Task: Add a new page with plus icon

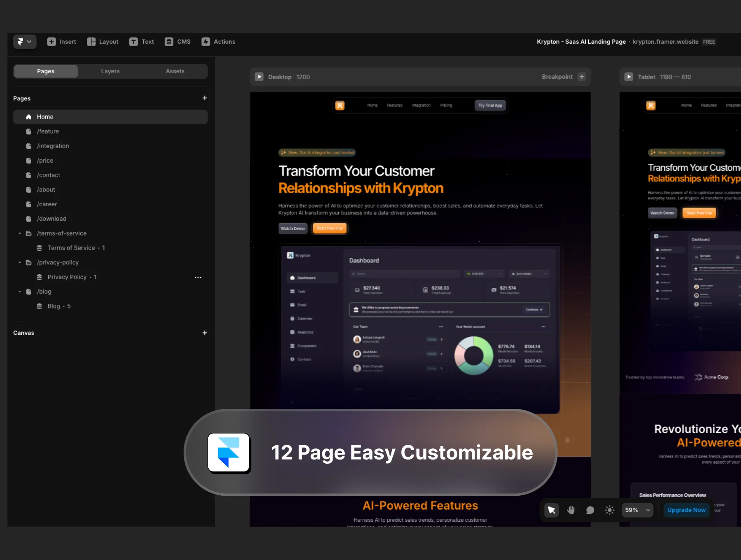Action: click(x=205, y=98)
